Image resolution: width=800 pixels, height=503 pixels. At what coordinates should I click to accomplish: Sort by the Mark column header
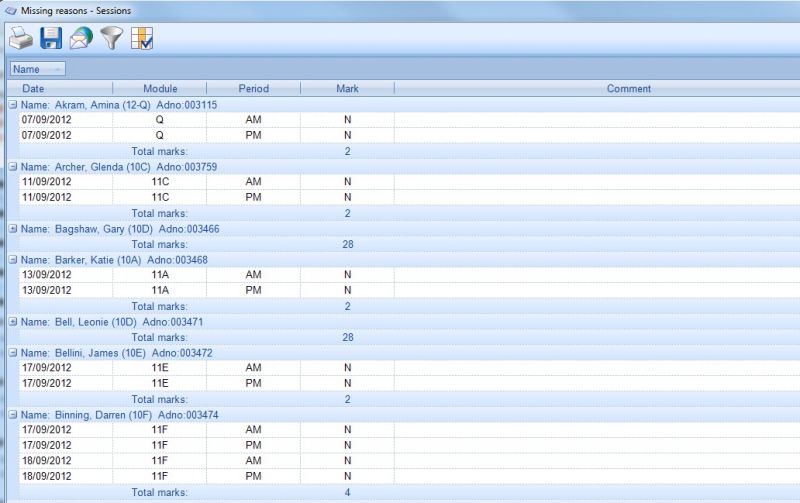(347, 88)
